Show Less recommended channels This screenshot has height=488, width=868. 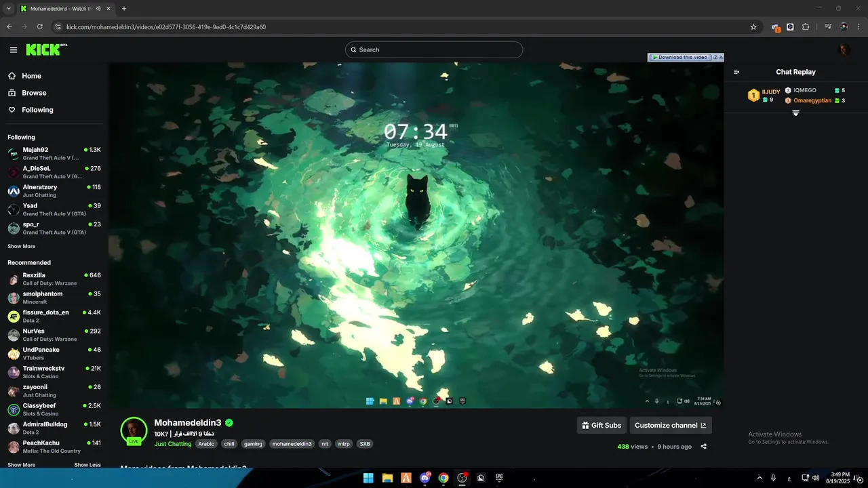pos(87,465)
